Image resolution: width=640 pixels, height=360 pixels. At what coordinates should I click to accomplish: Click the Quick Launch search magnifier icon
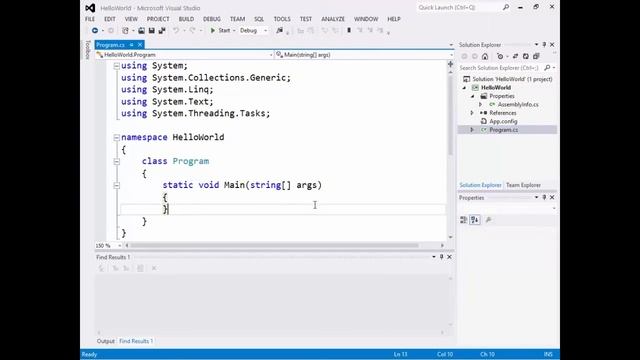(x=506, y=7)
